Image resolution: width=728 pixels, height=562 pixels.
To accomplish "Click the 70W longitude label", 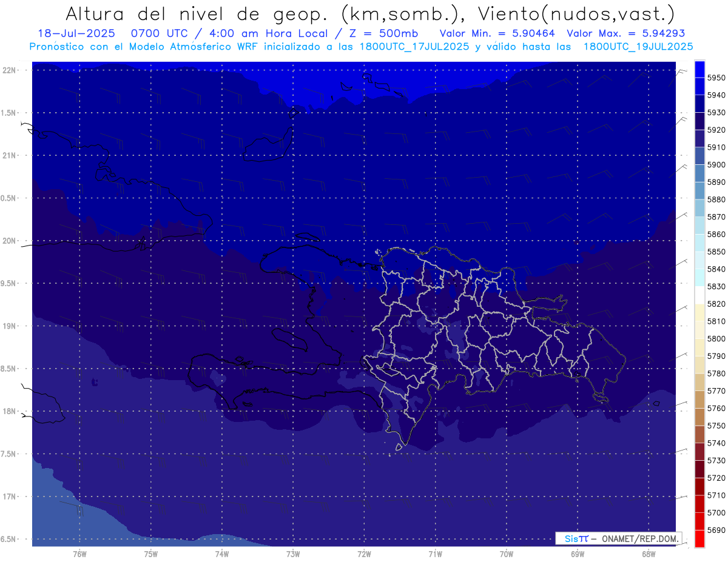I will point(507,554).
